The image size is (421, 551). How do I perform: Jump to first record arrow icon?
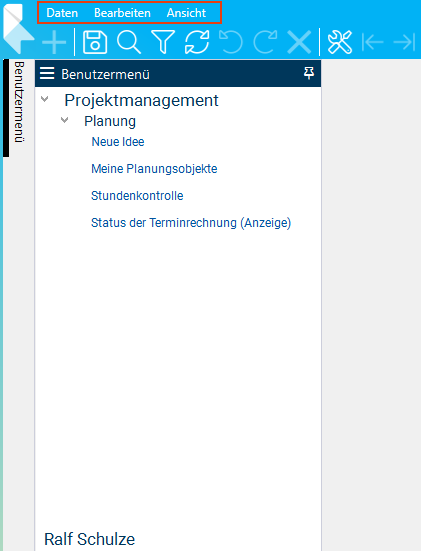click(372, 43)
